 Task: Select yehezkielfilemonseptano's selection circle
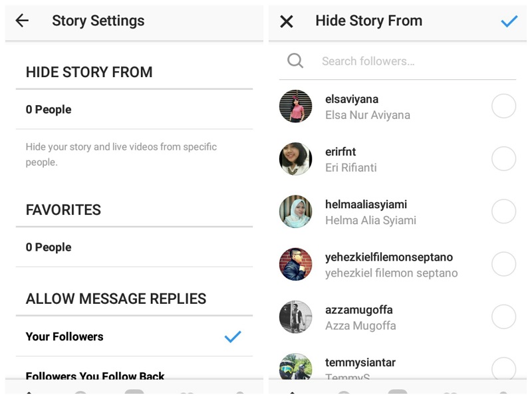[x=503, y=264]
